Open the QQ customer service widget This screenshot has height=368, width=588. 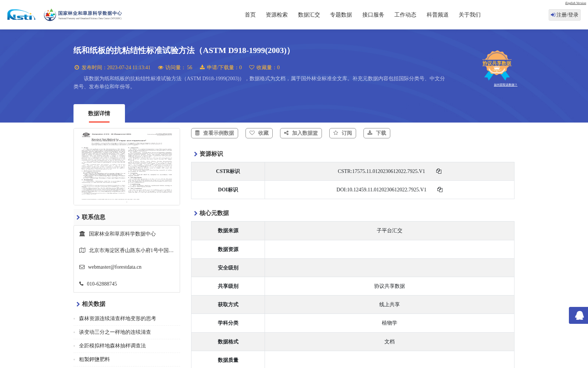pyautogui.click(x=579, y=315)
